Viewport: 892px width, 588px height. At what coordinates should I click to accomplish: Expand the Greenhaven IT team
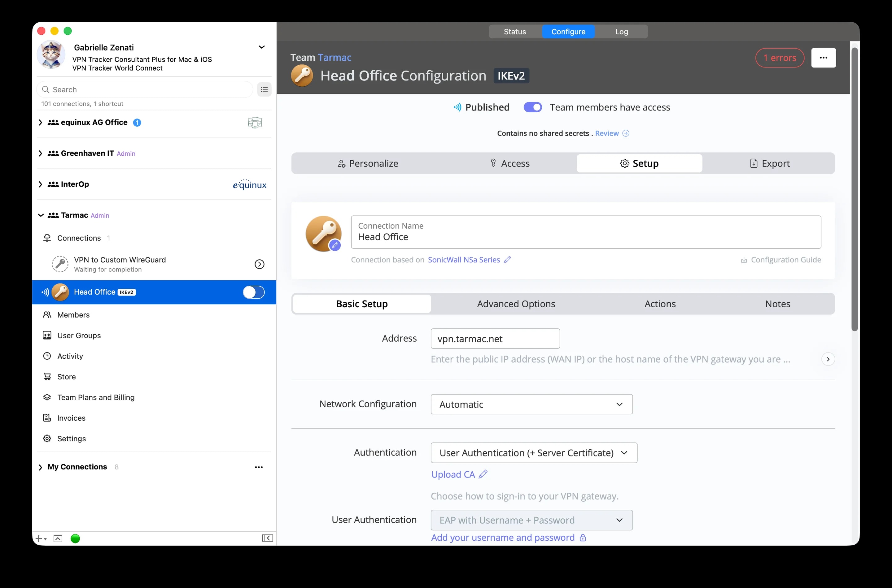coord(41,153)
